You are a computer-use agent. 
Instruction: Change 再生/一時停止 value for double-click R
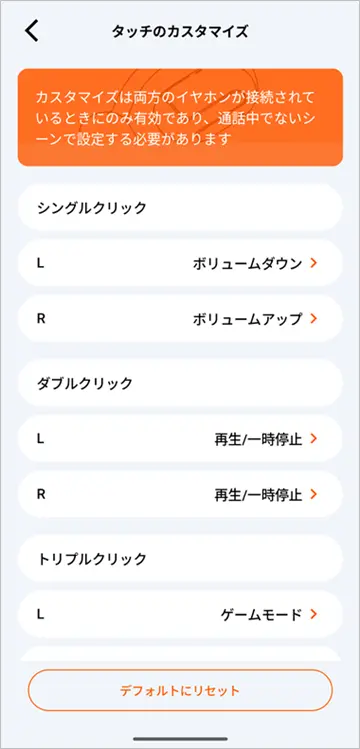[x=180, y=494]
